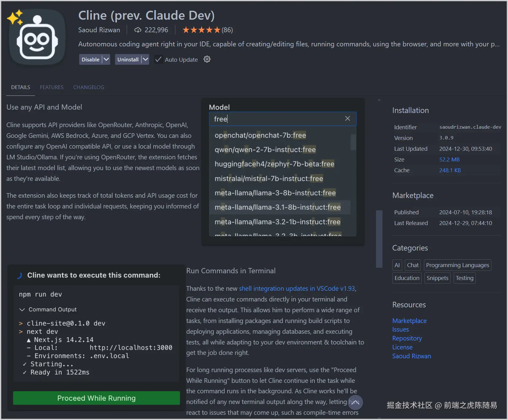Select the Programming Languages category tag
This screenshot has height=420, width=508.
point(458,265)
